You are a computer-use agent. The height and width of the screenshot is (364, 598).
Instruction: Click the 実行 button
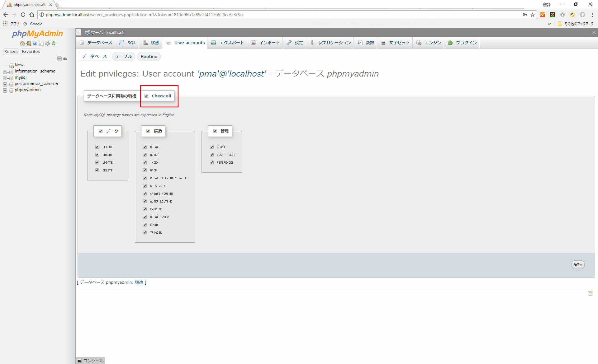(578, 264)
